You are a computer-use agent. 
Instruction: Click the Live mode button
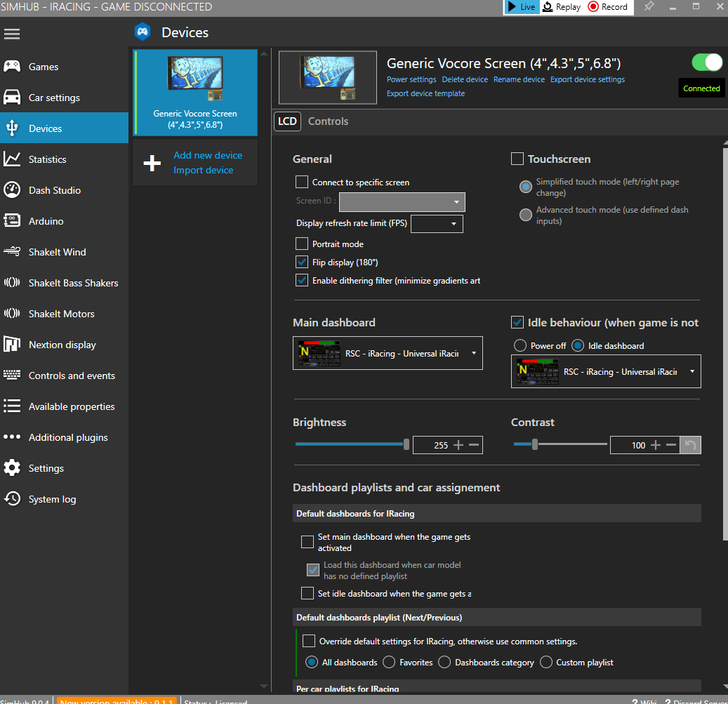[522, 7]
